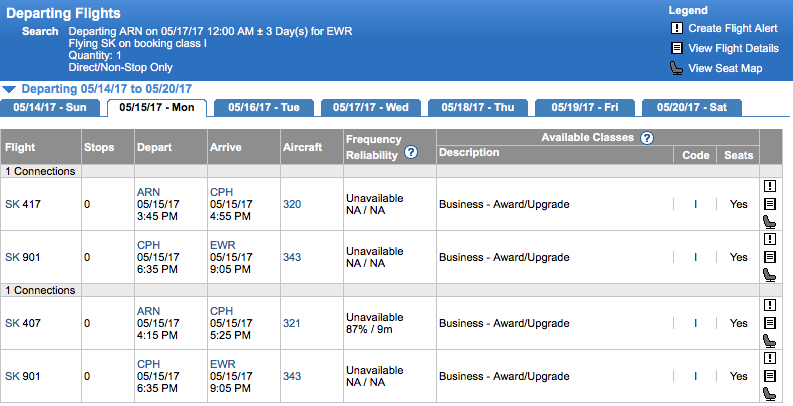793x406 pixels.
Task: Open flight details icon for SK 417
Action: click(770, 204)
